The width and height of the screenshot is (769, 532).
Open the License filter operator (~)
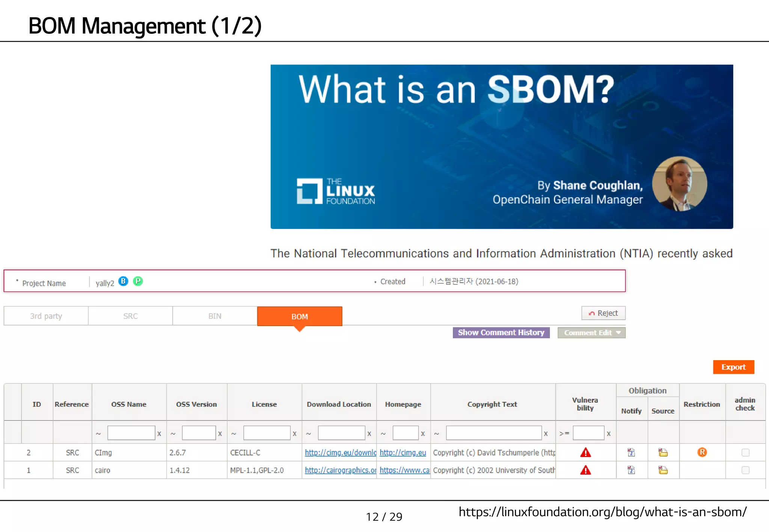pyautogui.click(x=234, y=434)
